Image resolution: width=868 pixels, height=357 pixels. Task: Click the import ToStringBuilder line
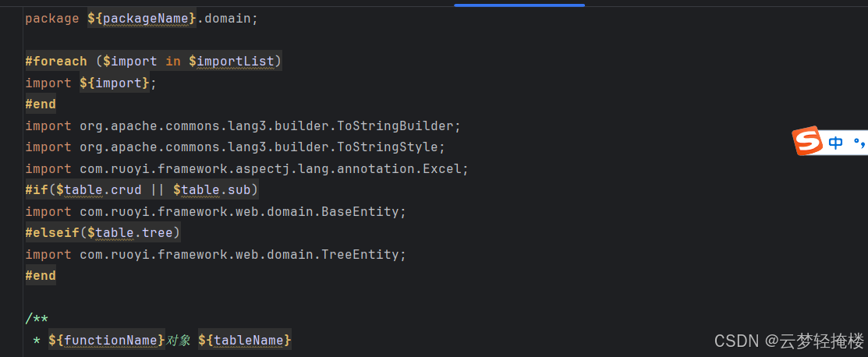click(243, 126)
